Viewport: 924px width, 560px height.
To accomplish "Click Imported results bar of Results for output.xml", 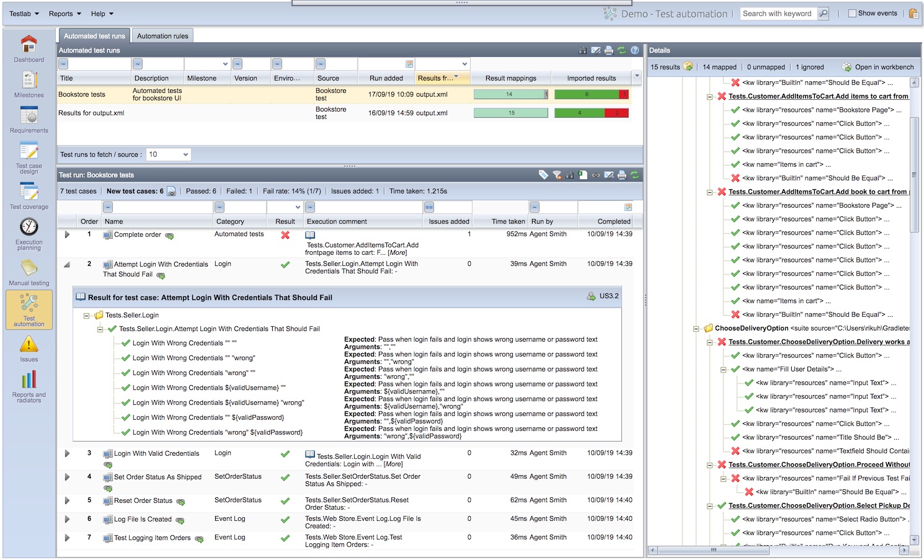I will [592, 113].
